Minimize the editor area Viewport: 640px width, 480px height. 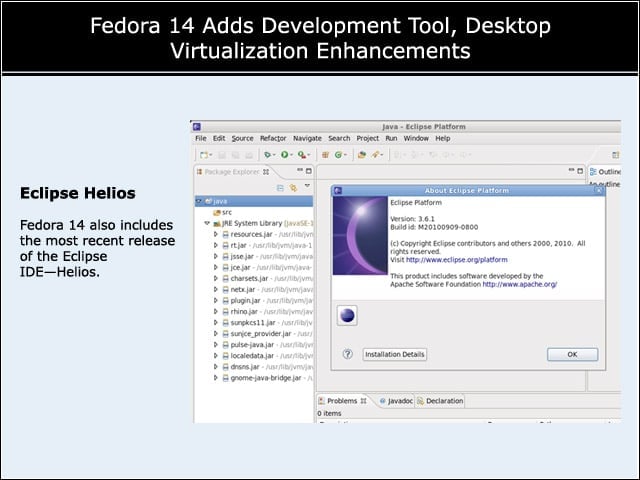pos(571,171)
